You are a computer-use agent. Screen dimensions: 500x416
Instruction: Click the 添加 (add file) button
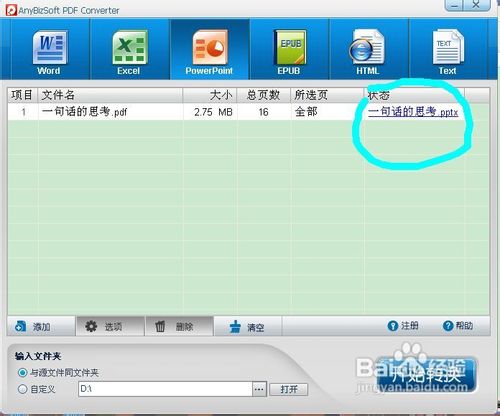pos(41,326)
